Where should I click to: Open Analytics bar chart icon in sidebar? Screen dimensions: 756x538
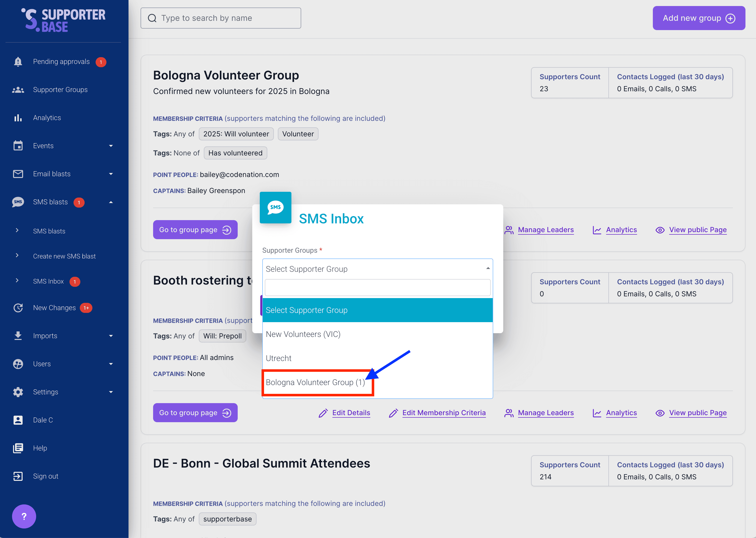click(18, 118)
